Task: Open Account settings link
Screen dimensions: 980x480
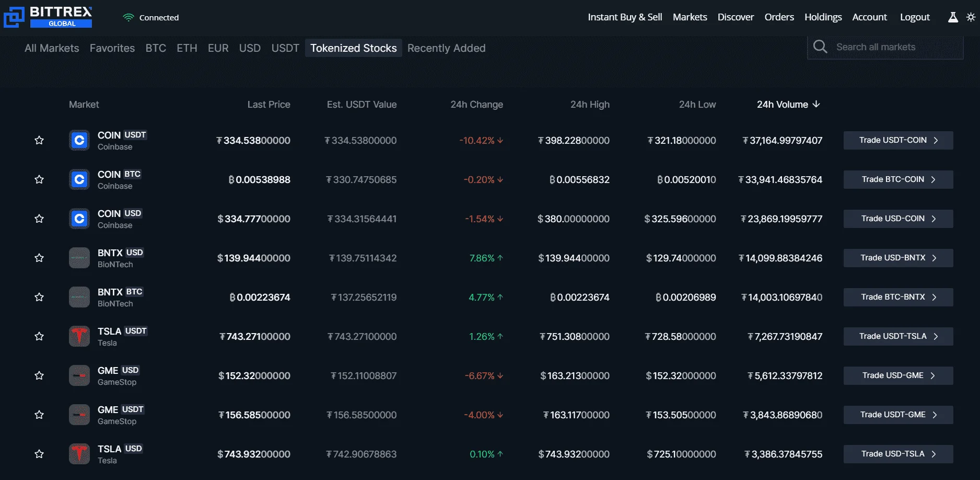Action: point(869,17)
